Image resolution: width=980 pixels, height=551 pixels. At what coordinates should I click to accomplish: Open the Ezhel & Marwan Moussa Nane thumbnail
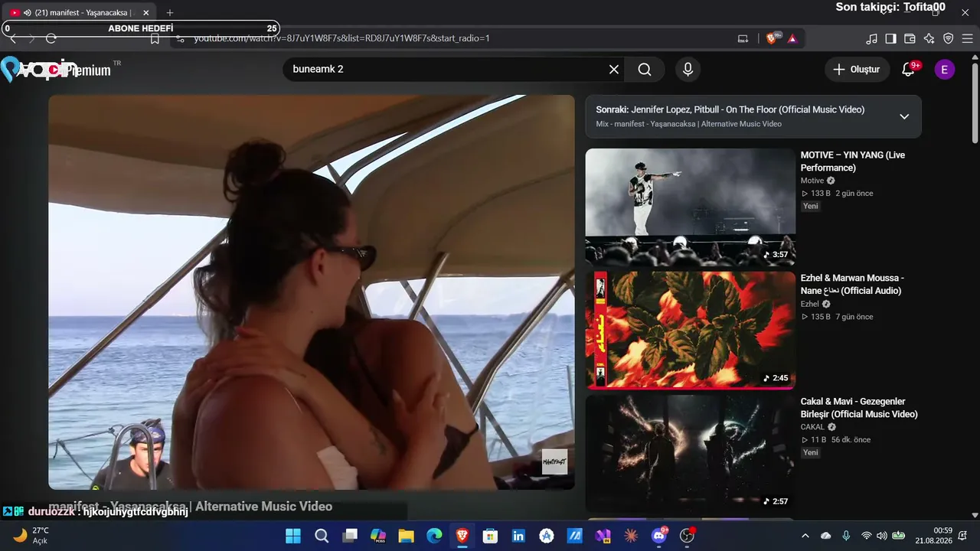691,331
